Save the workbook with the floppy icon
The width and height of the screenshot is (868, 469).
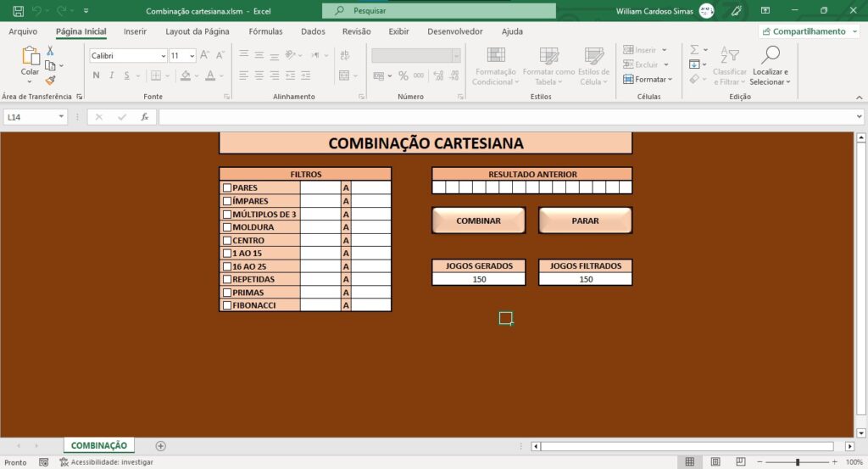coord(19,10)
